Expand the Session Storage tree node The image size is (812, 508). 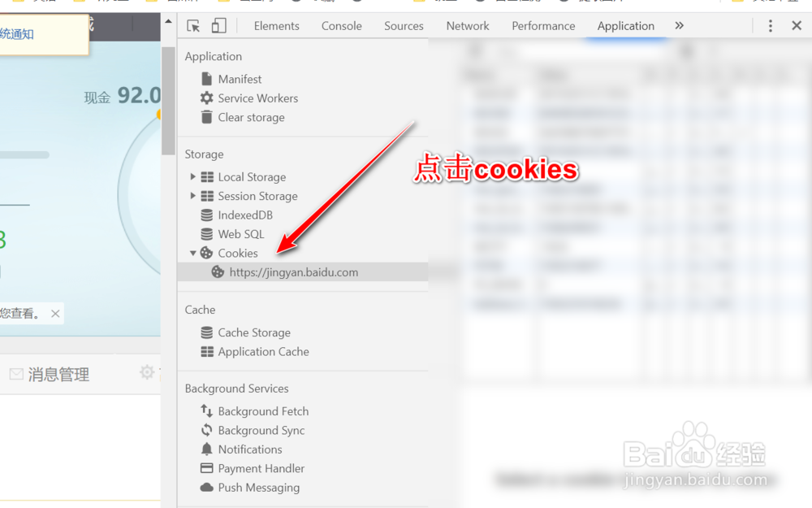click(x=192, y=196)
